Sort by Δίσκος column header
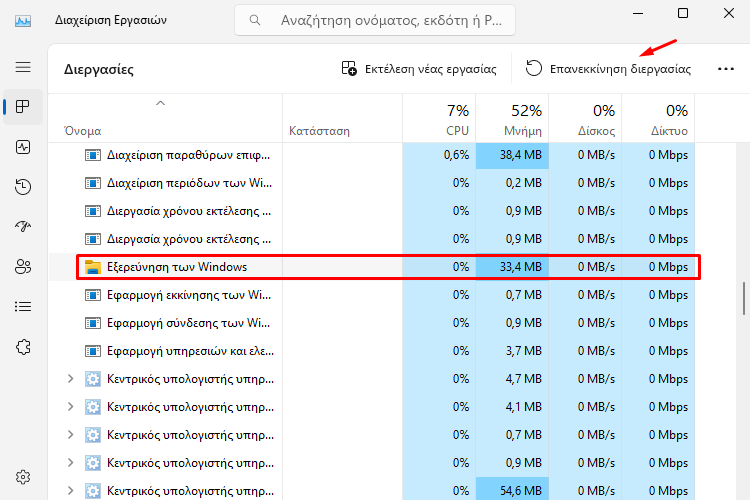This screenshot has height=500, width=750. click(x=585, y=119)
